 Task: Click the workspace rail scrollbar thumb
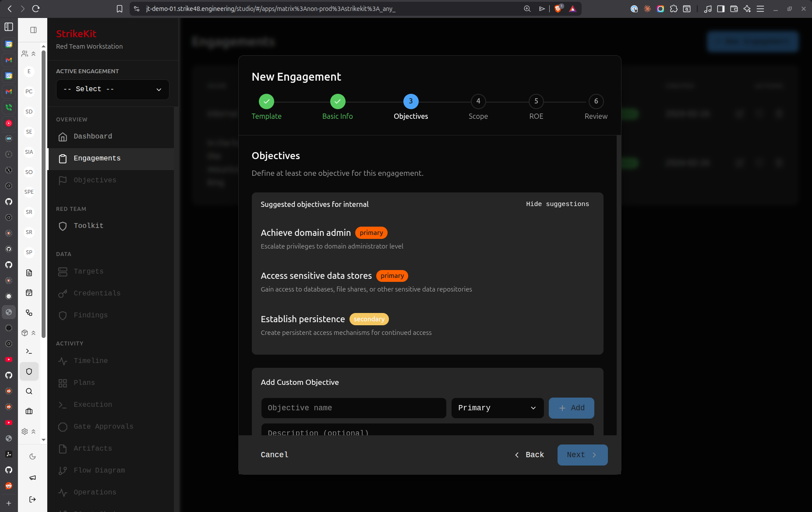pyautogui.click(x=43, y=194)
